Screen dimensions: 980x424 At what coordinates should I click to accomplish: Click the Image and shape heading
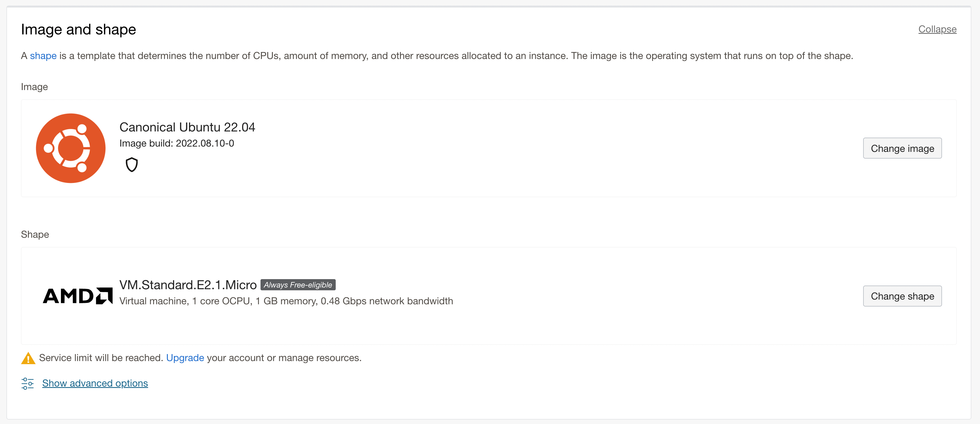click(78, 29)
